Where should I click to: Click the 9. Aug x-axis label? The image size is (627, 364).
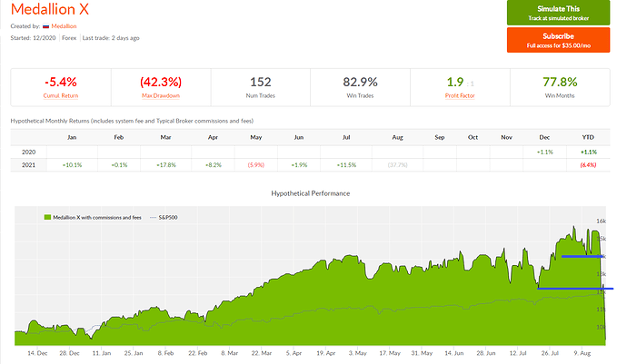[x=582, y=353]
